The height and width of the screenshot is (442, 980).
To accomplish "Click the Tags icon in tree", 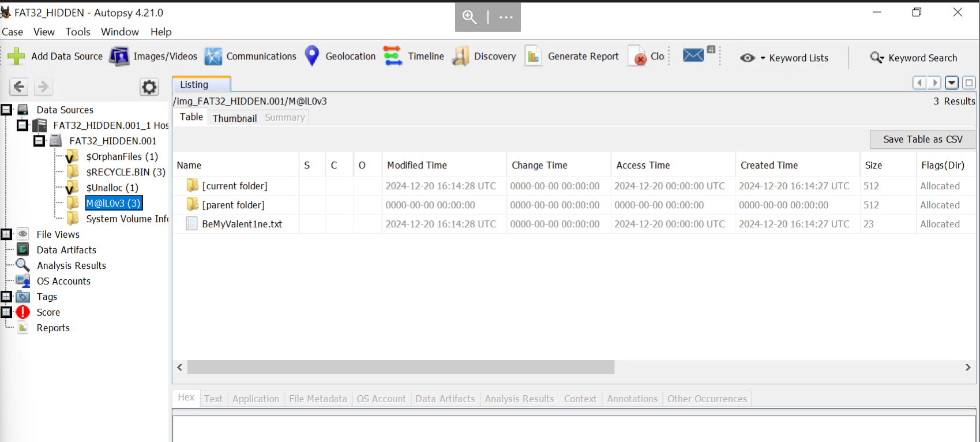I will point(23,297).
